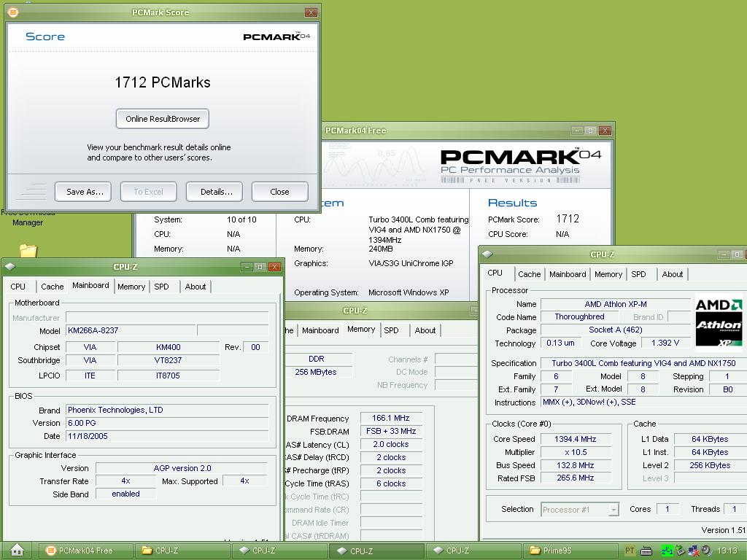
Task: Click PT language indicator in tray
Action: 630,551
